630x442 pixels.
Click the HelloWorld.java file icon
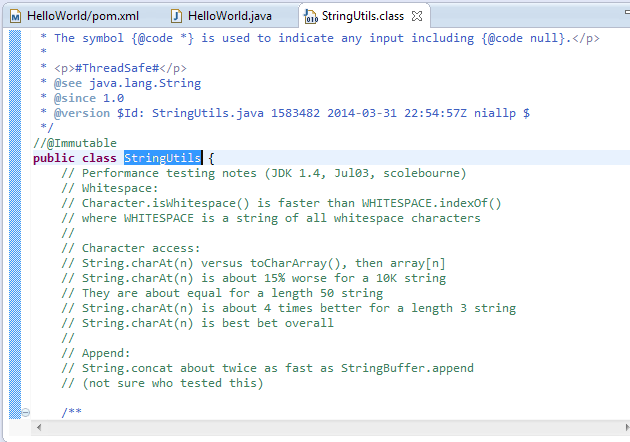(x=176, y=16)
